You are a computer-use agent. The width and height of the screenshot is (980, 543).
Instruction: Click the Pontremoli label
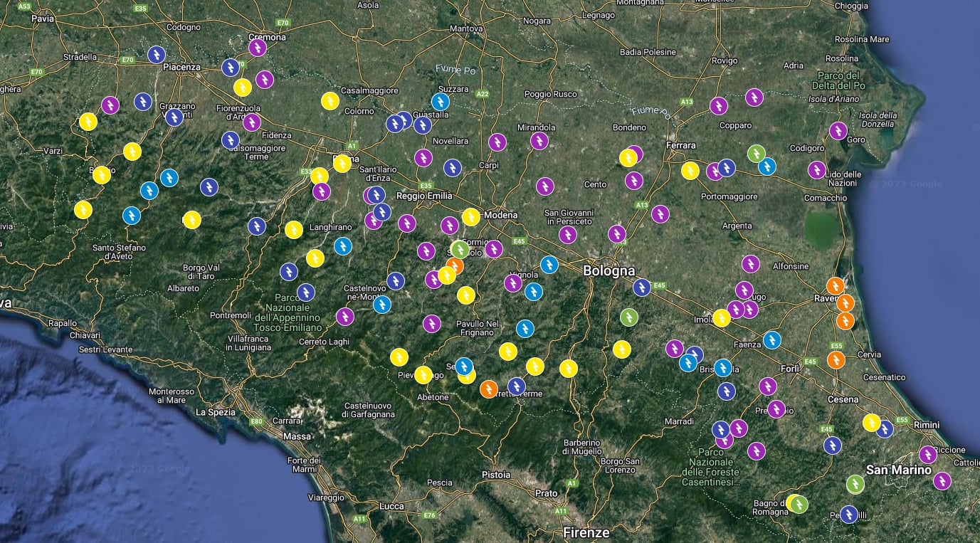pos(231,315)
